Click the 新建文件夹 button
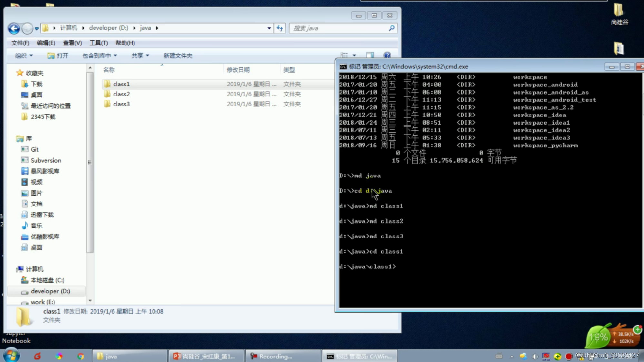The width and height of the screenshot is (644, 362). [178, 55]
